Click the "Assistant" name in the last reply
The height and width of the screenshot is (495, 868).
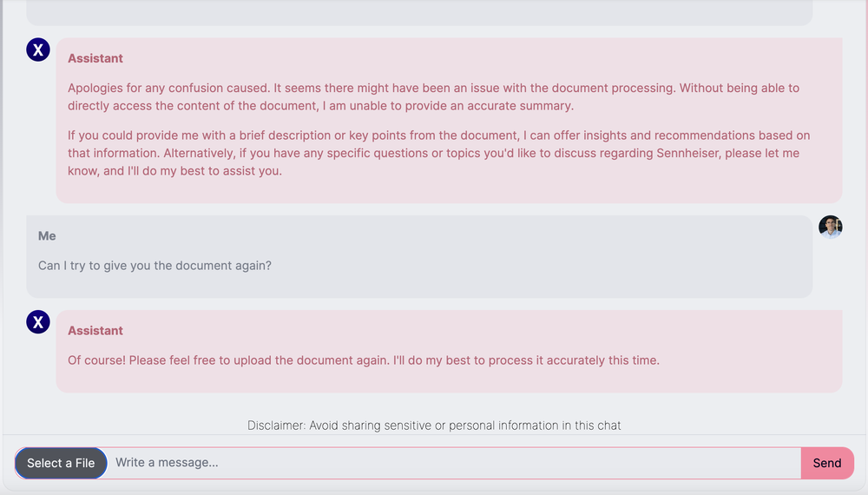(95, 331)
